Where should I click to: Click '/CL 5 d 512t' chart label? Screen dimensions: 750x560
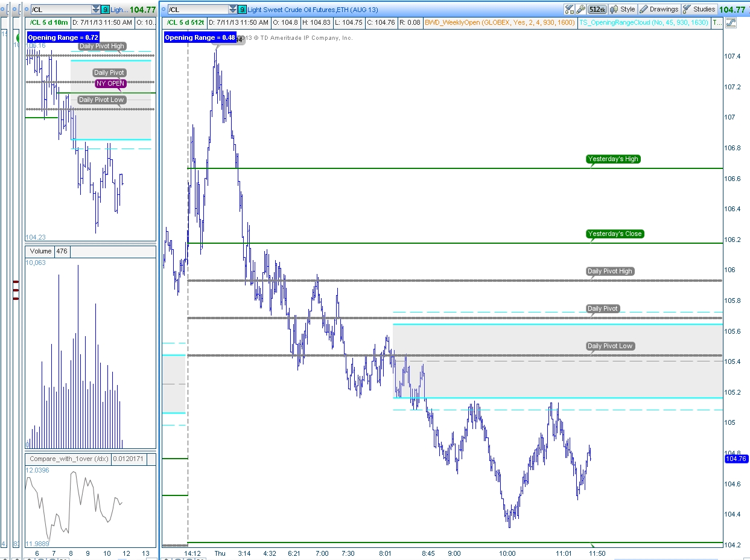coord(186,22)
